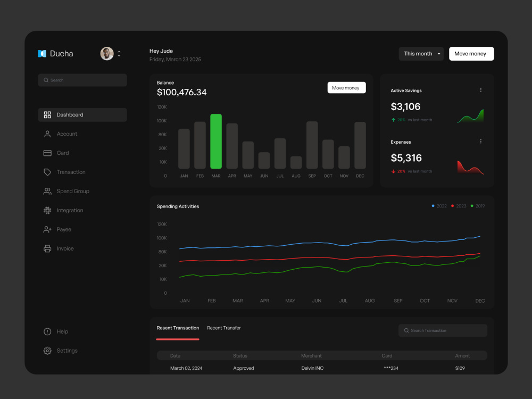This screenshot has height=399, width=532.
Task: Open the user avatar profile picture
Action: (x=107, y=54)
